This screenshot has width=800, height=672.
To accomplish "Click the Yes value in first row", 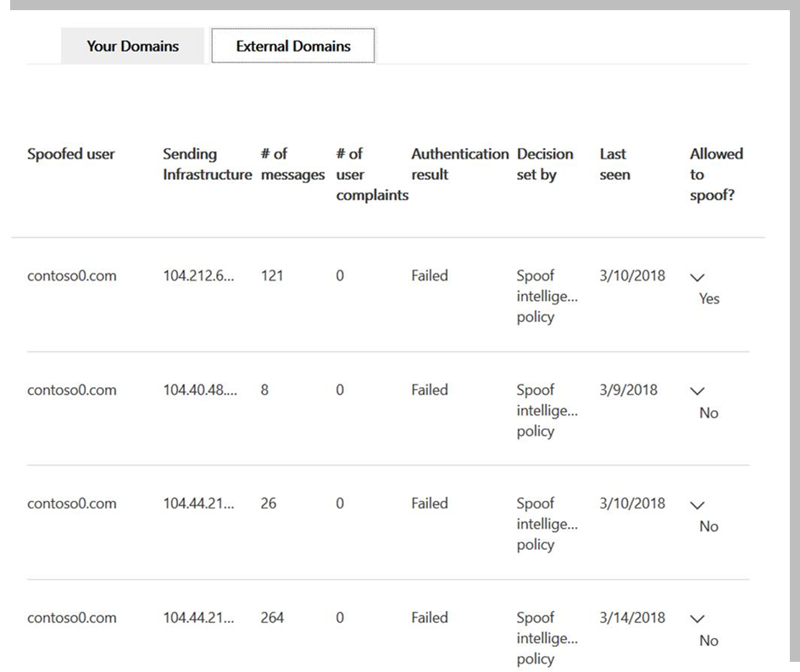I will pyautogui.click(x=708, y=299).
